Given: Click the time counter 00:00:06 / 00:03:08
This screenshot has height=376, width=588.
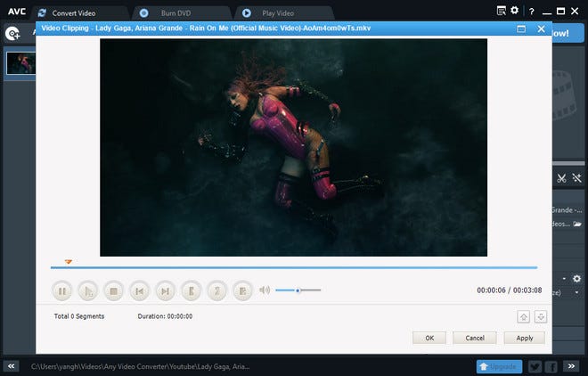Looking at the screenshot, I should coord(510,290).
